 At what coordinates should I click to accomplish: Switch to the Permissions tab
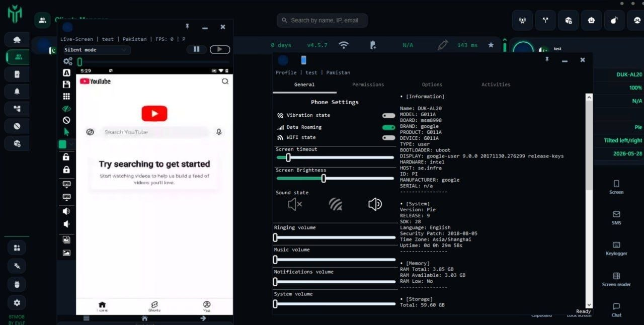[368, 85]
